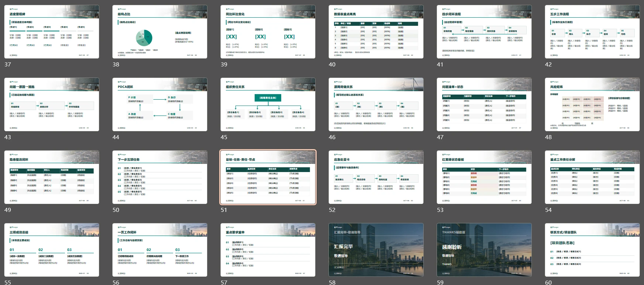Select slide 49 隐患整改闭环
The width and height of the screenshot is (644, 285).
[52, 177]
